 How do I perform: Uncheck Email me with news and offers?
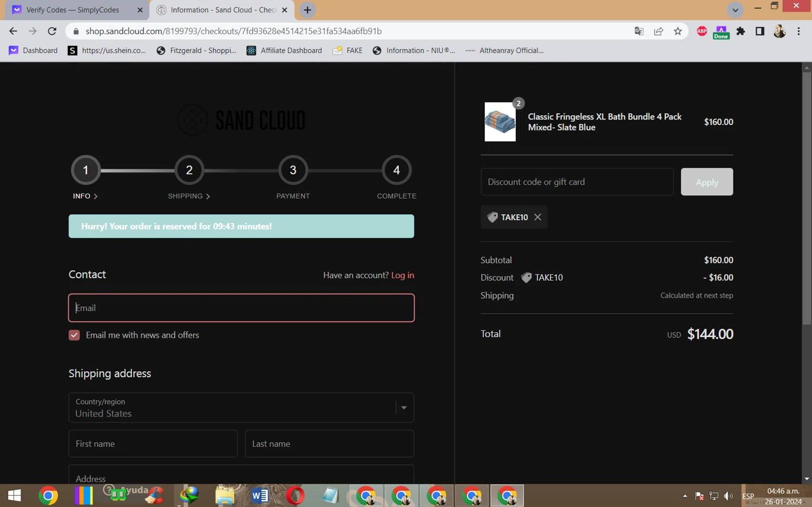coord(74,335)
